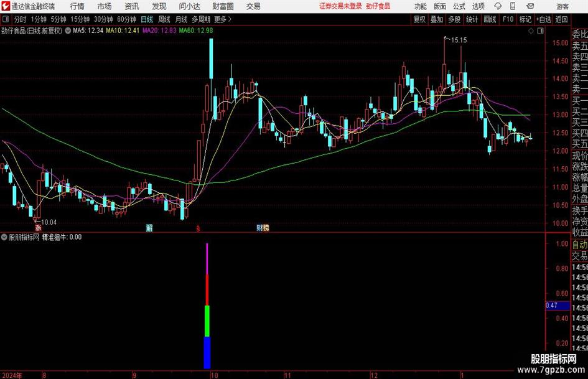This screenshot has height=379, width=588.
Task: Switch to 分时 chart period
Action: (x=21, y=19)
